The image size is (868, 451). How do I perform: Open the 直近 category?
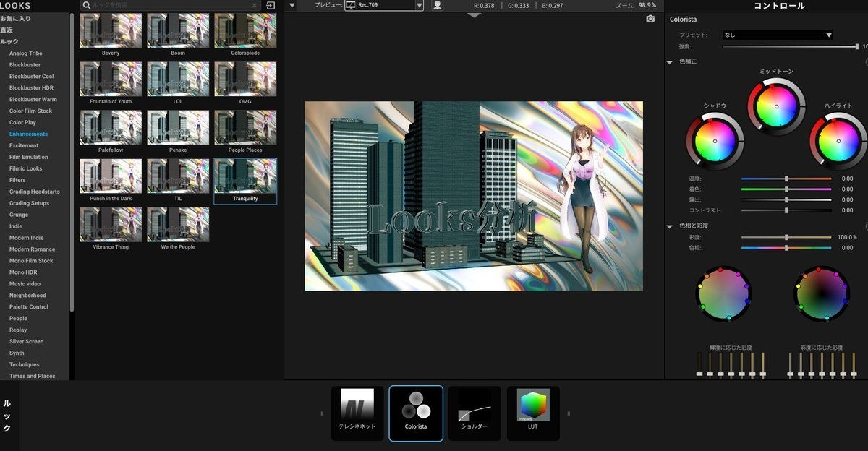tap(7, 30)
